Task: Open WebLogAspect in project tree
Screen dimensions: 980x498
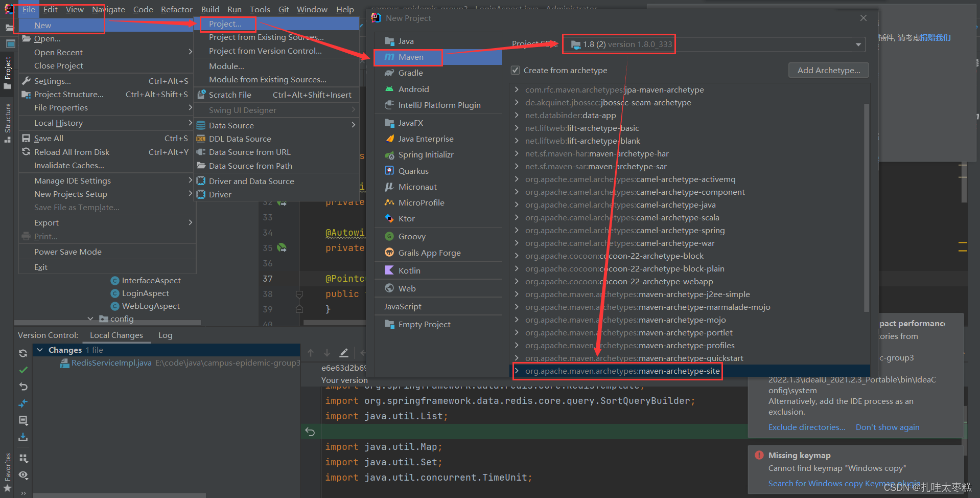Action: (x=151, y=306)
